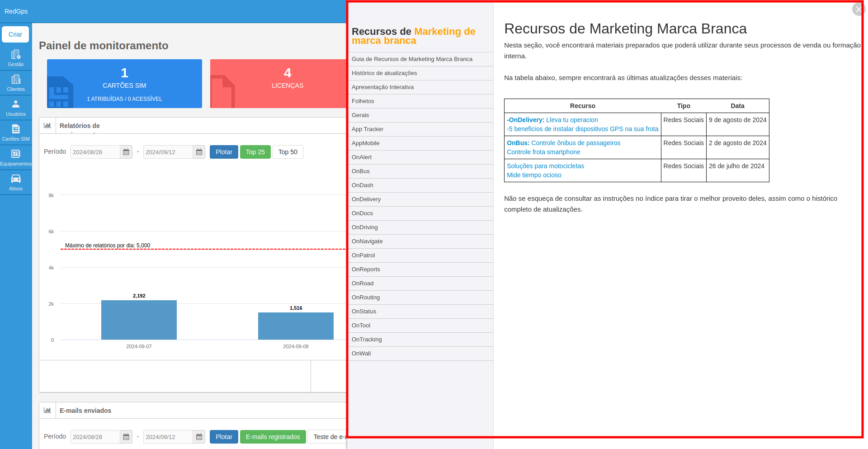Open the OnDelivery: Lleva tu operacion link
Image resolution: width=868 pixels, height=449 pixels.
[552, 120]
